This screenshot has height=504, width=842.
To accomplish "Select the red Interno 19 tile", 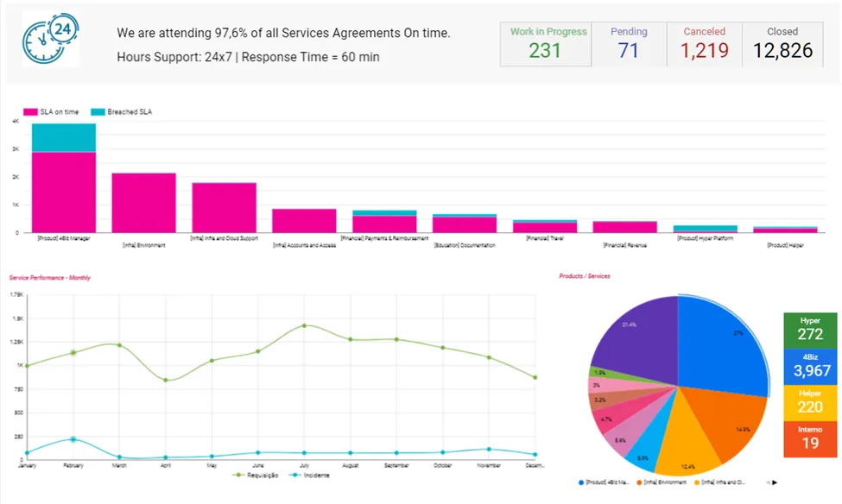I will click(x=810, y=439).
